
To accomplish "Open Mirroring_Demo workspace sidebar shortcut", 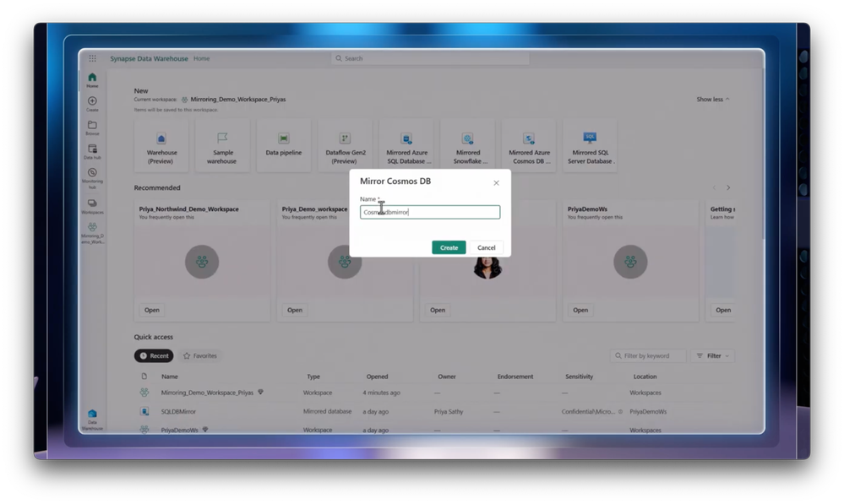I will [x=93, y=233].
